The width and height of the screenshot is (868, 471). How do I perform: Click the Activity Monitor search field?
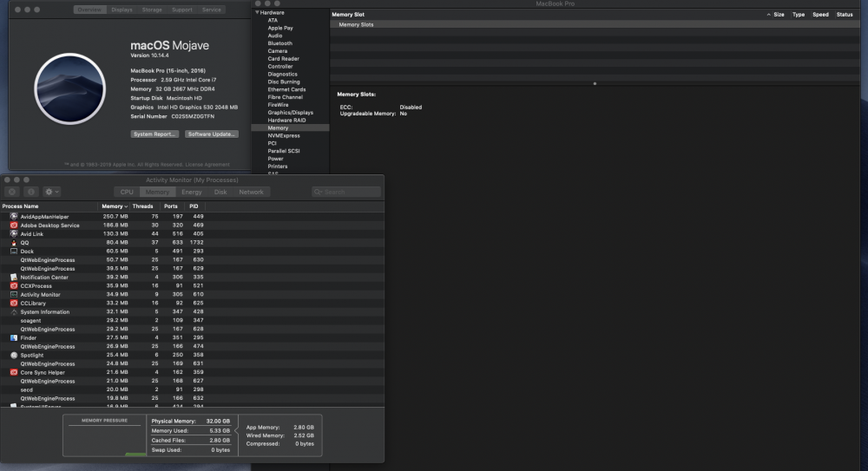[346, 192]
